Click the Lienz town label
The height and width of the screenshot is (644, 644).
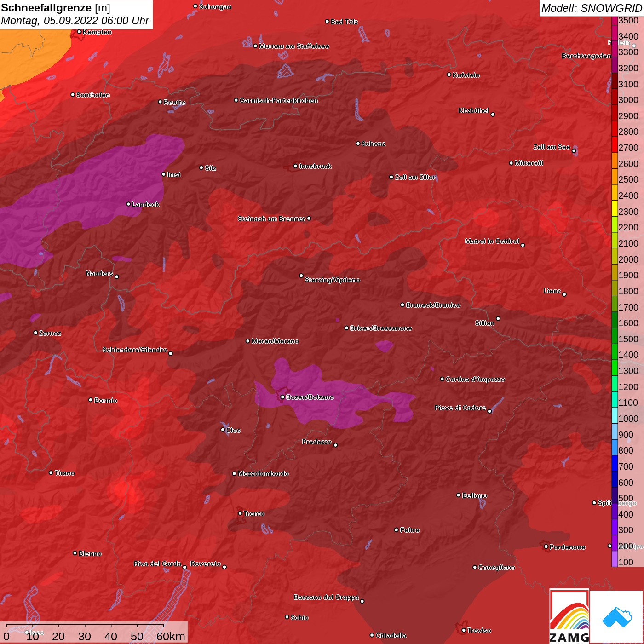coord(552,291)
